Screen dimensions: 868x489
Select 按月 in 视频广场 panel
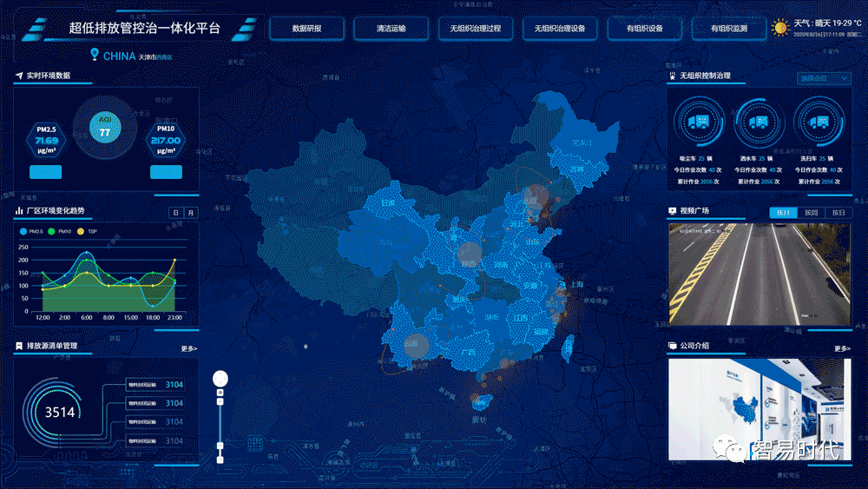[x=783, y=213]
